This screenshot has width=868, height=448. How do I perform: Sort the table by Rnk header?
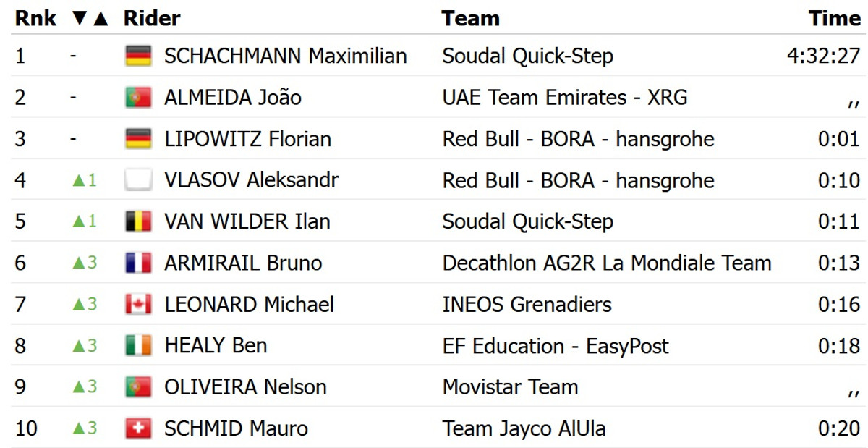(x=35, y=18)
